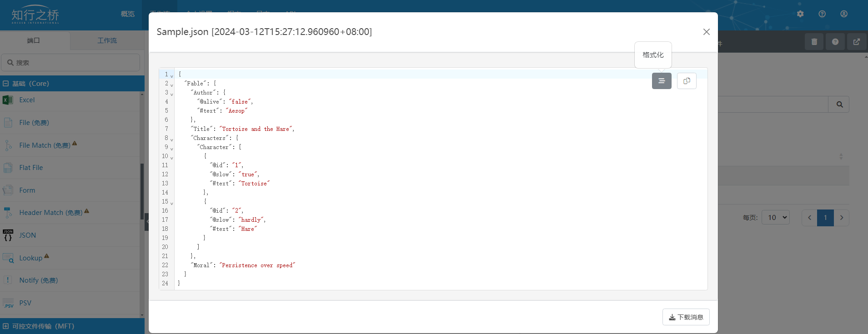Screen dimensions: 868x334
Task: Open the 概览 menu in top navigation
Action: (x=128, y=14)
